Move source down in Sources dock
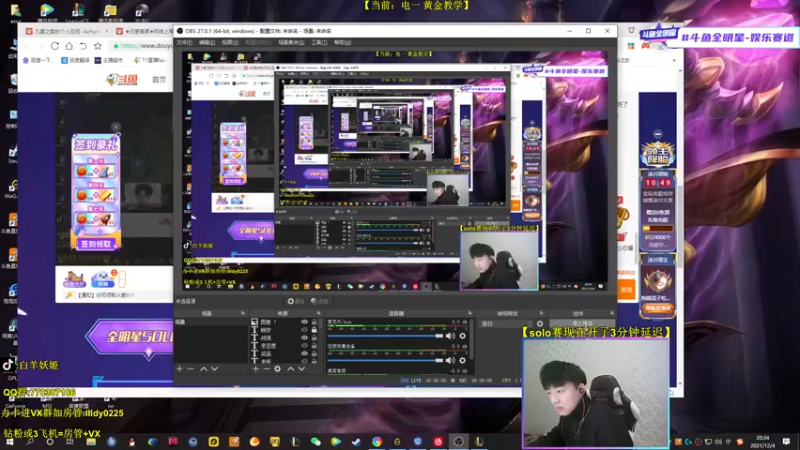 click(x=302, y=368)
